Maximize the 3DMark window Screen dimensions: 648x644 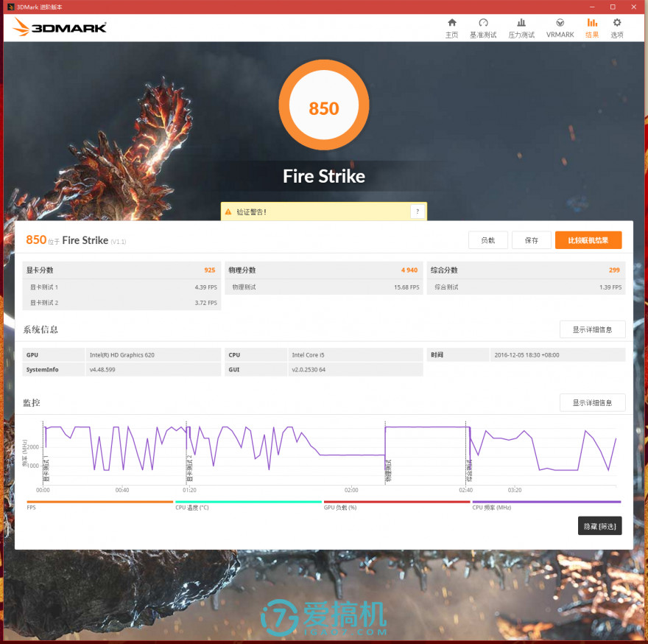[x=613, y=7]
